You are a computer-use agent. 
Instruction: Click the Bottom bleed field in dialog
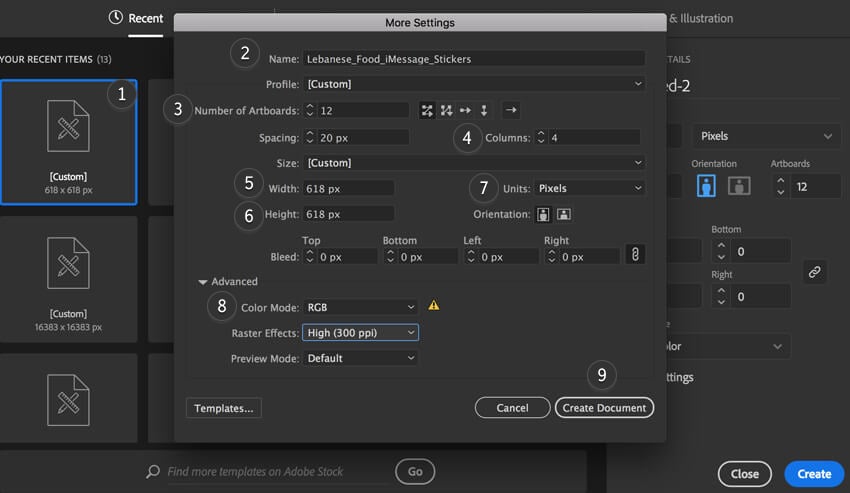pyautogui.click(x=428, y=257)
